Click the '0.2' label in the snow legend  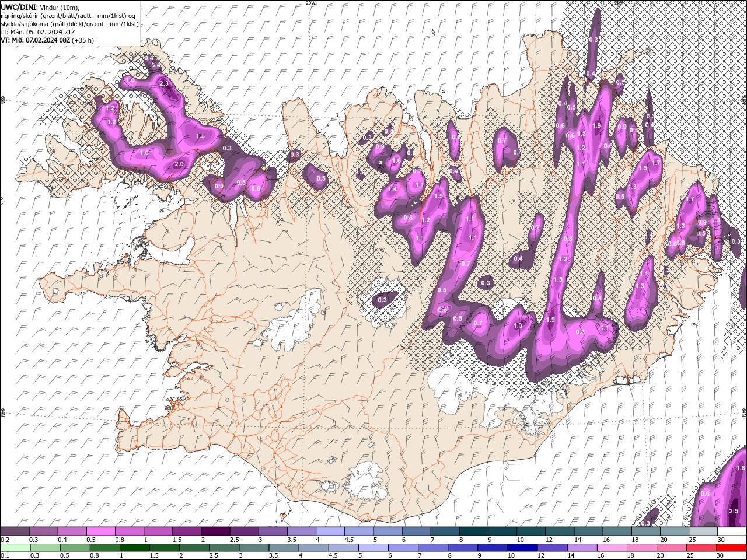5,540
